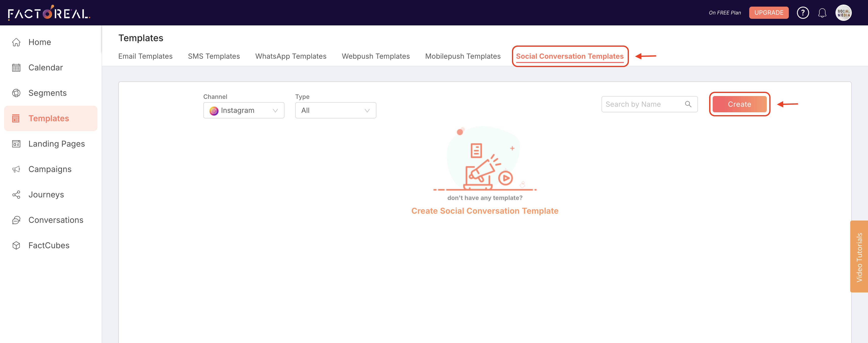
Task: Open Templates sidebar label
Action: click(x=48, y=118)
